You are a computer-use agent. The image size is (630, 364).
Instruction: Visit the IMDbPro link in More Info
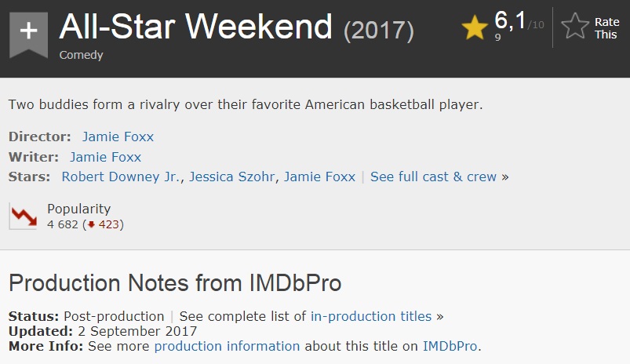pos(450,346)
